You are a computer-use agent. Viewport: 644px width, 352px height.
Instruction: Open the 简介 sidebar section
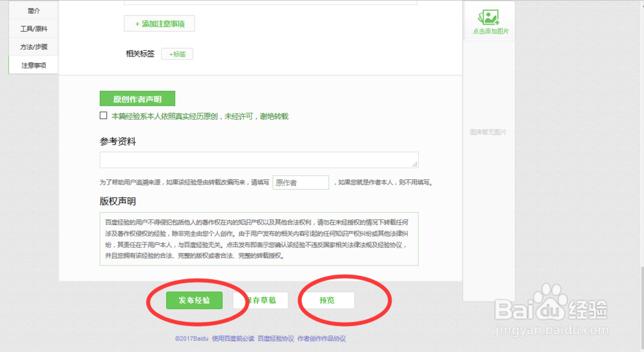click(x=33, y=11)
